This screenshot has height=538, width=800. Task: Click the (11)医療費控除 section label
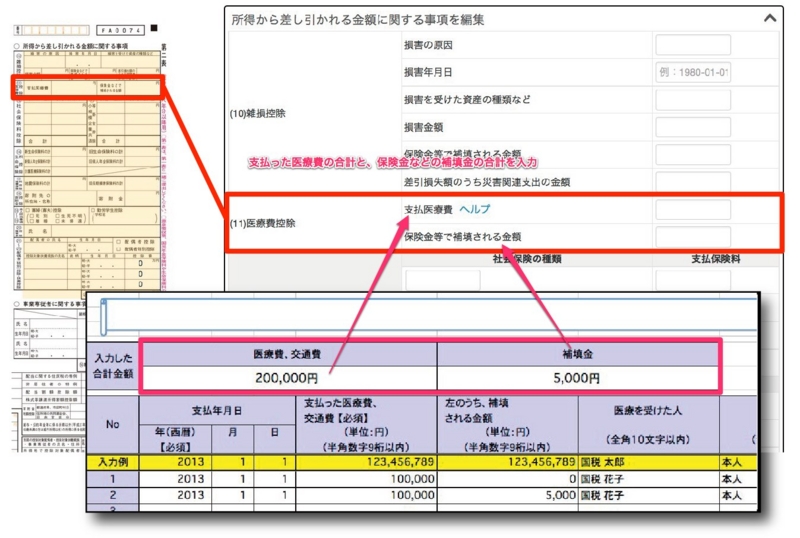pyautogui.click(x=262, y=223)
